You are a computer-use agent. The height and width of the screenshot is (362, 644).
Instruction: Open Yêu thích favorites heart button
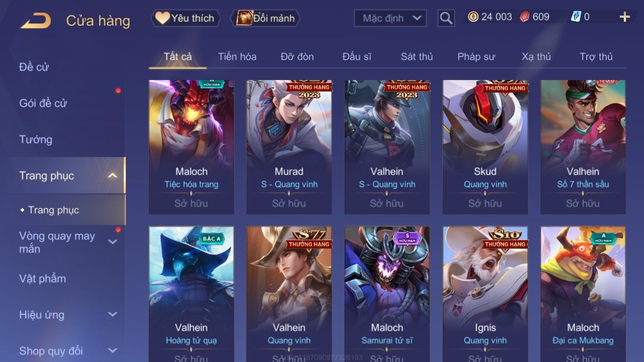point(186,18)
